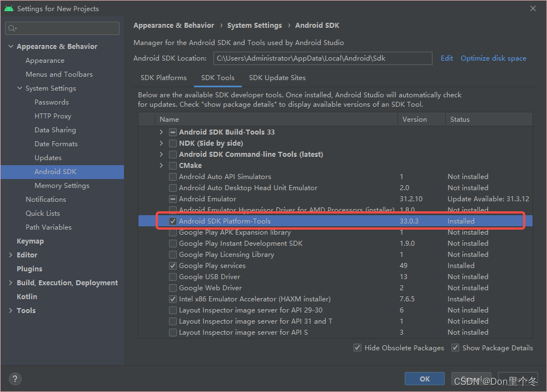Image resolution: width=547 pixels, height=392 pixels.
Task: Open Menus and Toolbars settings
Action: click(x=59, y=75)
